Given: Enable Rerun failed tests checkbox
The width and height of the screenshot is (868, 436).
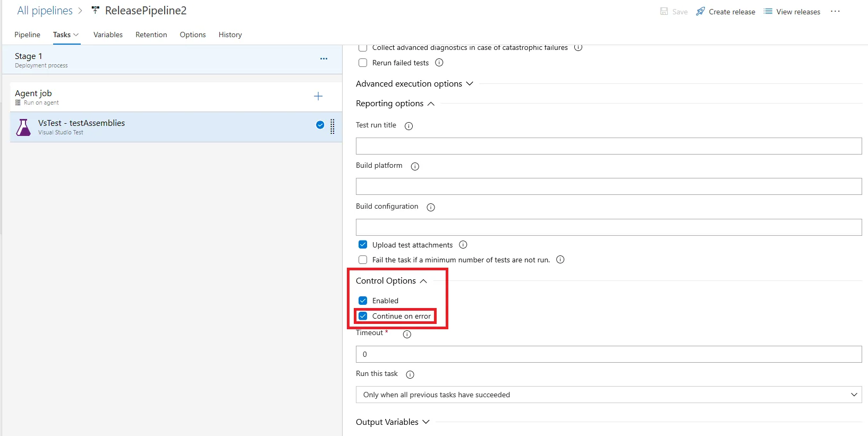Looking at the screenshot, I should pos(363,63).
